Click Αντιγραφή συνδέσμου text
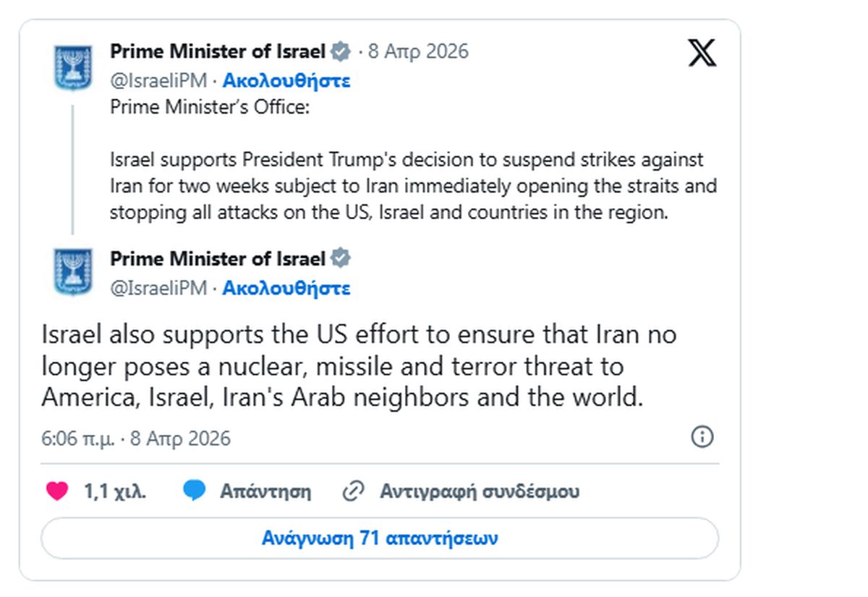 [x=480, y=491]
